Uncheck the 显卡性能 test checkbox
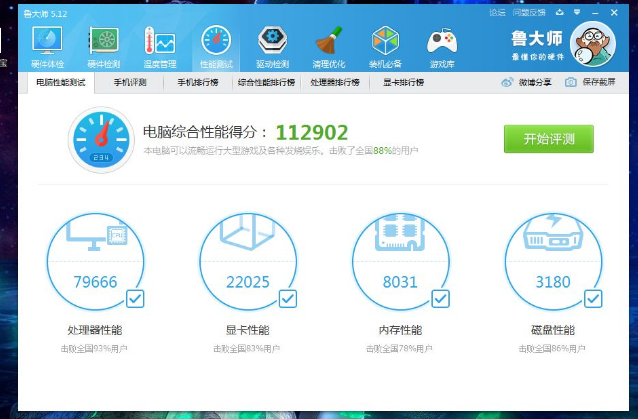The image size is (638, 419). tap(288, 299)
